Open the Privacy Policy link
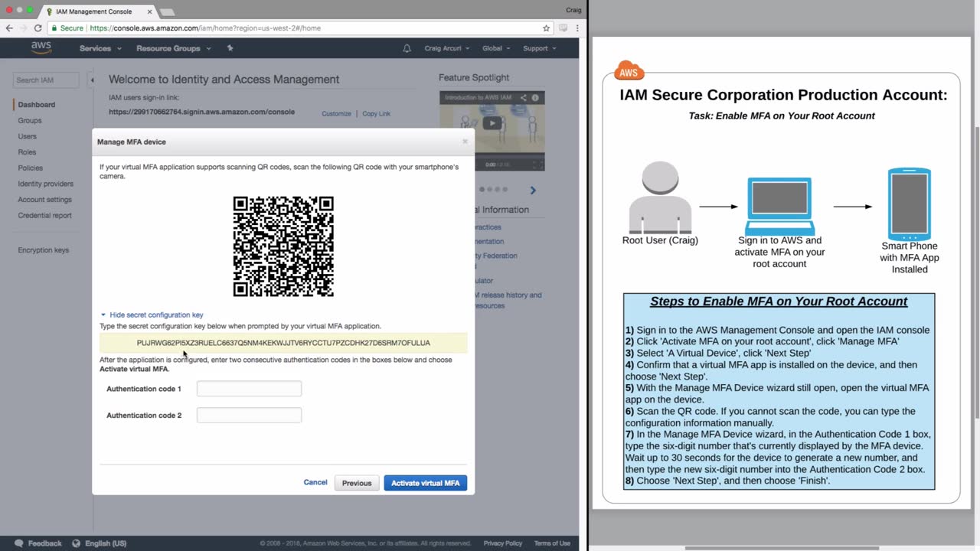980x551 pixels. 503,543
